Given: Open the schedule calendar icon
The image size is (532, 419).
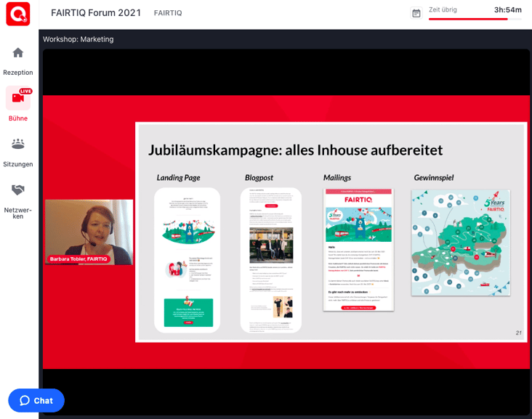Looking at the screenshot, I should (x=416, y=13).
